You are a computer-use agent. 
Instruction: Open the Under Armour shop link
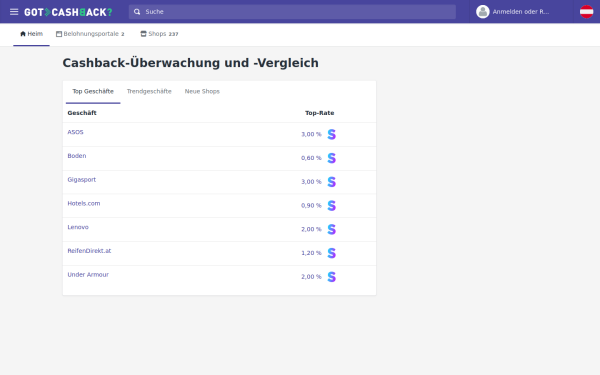[88, 274]
